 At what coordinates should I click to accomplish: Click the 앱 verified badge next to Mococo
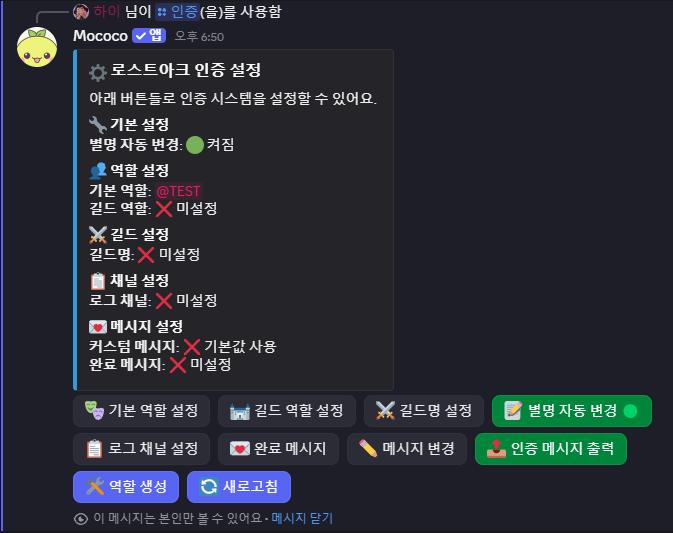[x=149, y=36]
